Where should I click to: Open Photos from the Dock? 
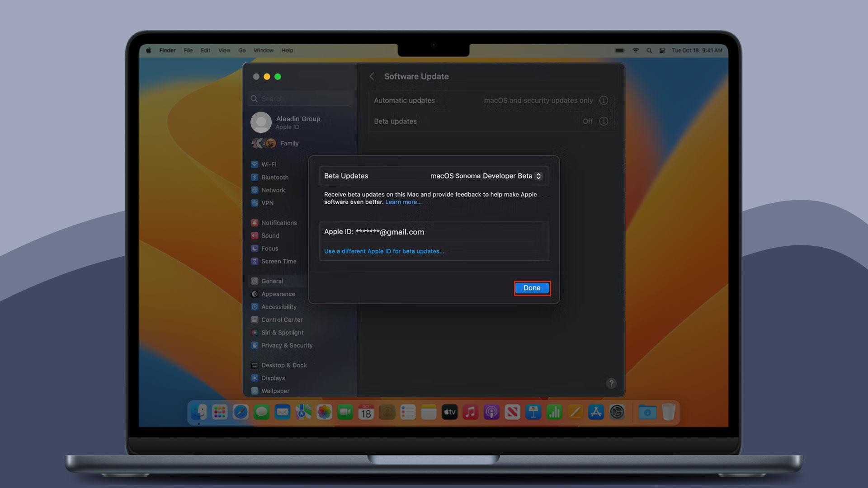(324, 412)
